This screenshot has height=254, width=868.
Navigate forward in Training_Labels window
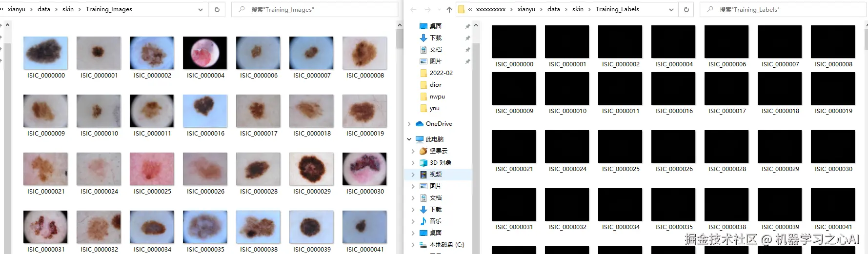click(427, 9)
